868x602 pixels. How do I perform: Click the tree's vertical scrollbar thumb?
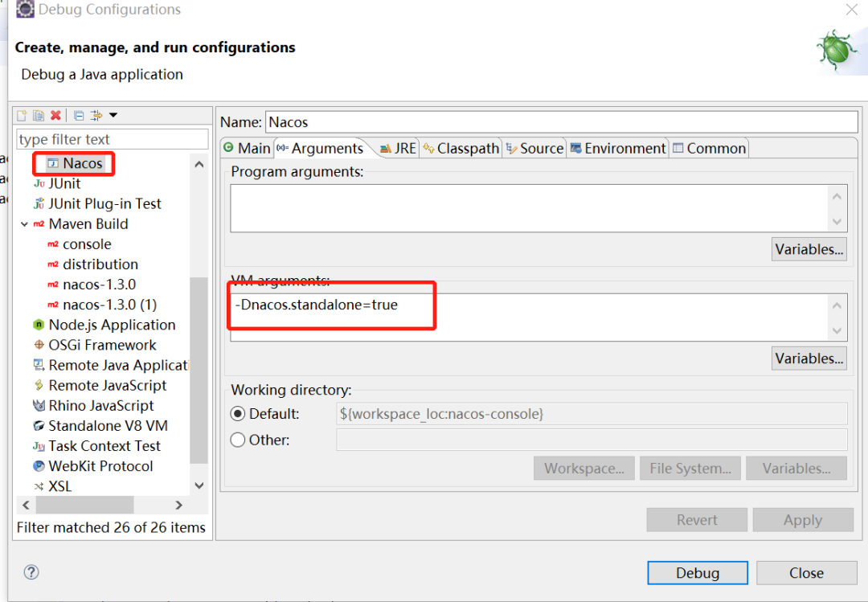[x=199, y=370]
